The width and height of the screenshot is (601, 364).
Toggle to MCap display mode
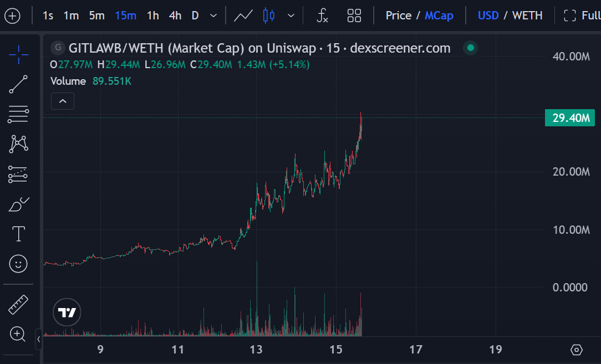[x=439, y=16]
